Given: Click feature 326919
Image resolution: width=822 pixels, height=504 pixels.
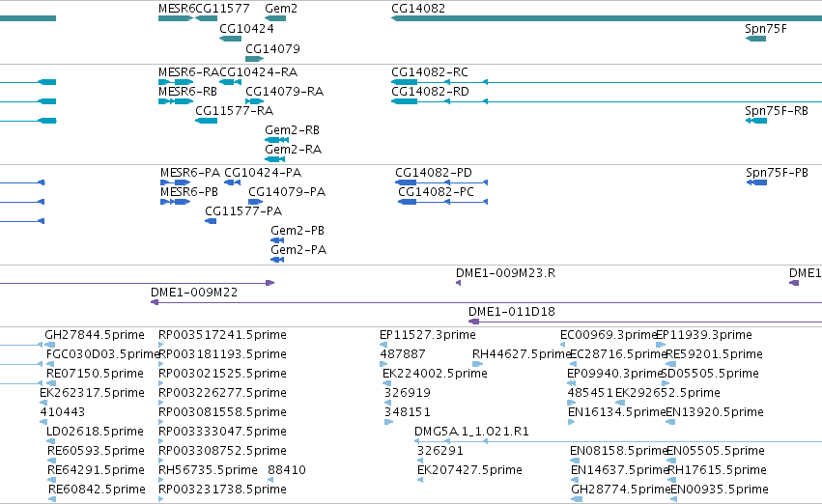Looking at the screenshot, I should pos(408,393).
